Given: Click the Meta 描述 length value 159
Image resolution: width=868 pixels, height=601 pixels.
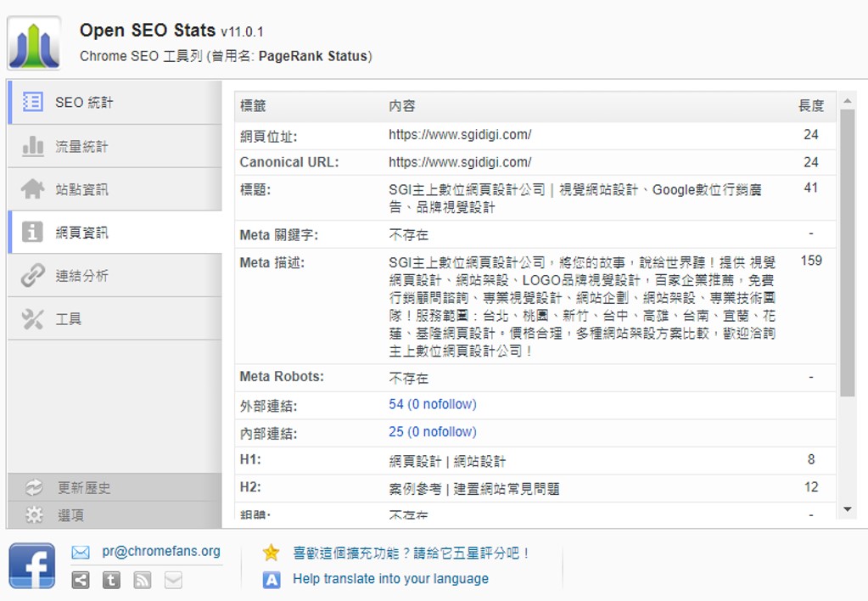Looking at the screenshot, I should pos(811,261).
